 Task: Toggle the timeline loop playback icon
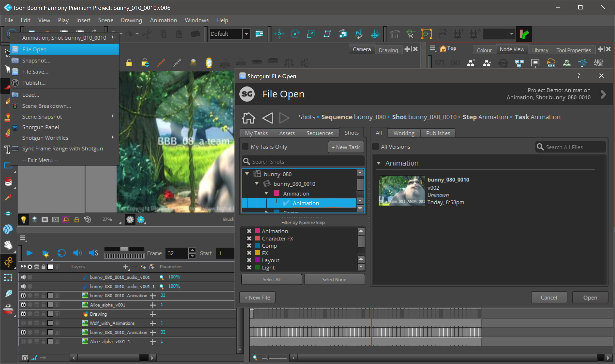(x=61, y=253)
